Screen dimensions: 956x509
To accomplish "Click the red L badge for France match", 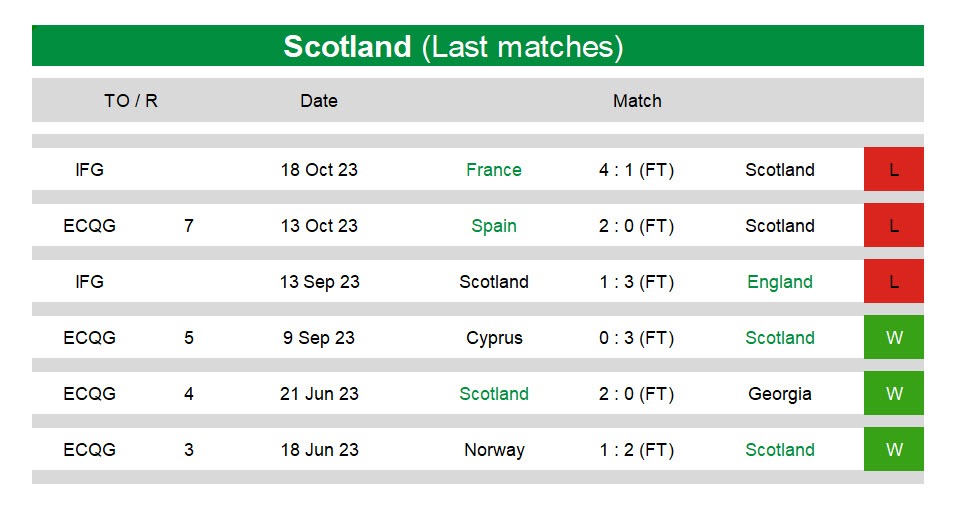I will (x=893, y=169).
